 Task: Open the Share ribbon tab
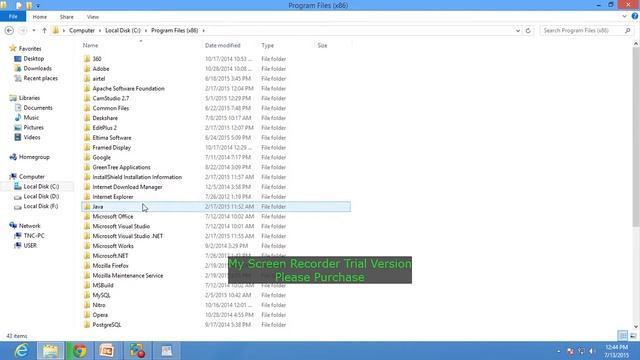(x=67, y=17)
